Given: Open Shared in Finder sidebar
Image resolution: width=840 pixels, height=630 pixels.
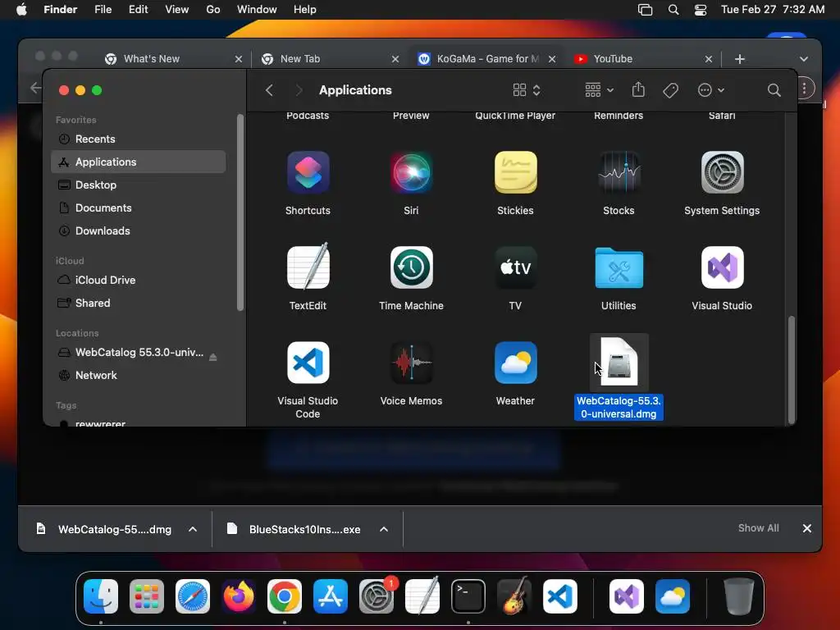Looking at the screenshot, I should [138, 304].
